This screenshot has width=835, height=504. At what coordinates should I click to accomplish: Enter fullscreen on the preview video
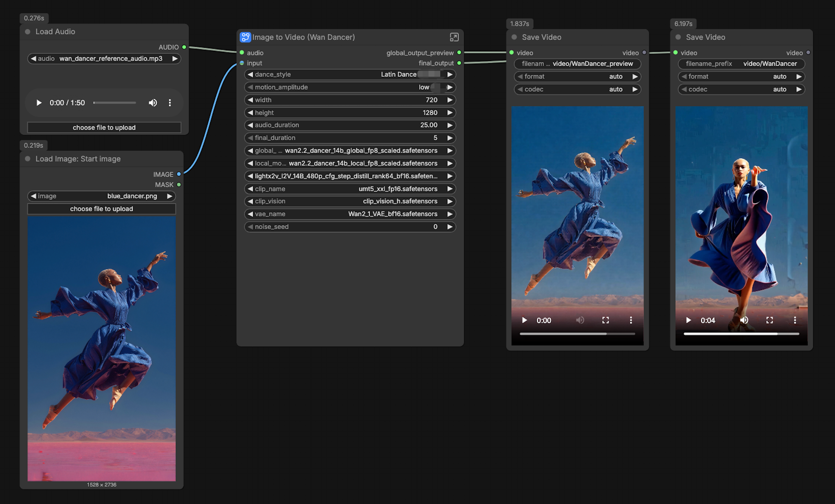coord(605,320)
